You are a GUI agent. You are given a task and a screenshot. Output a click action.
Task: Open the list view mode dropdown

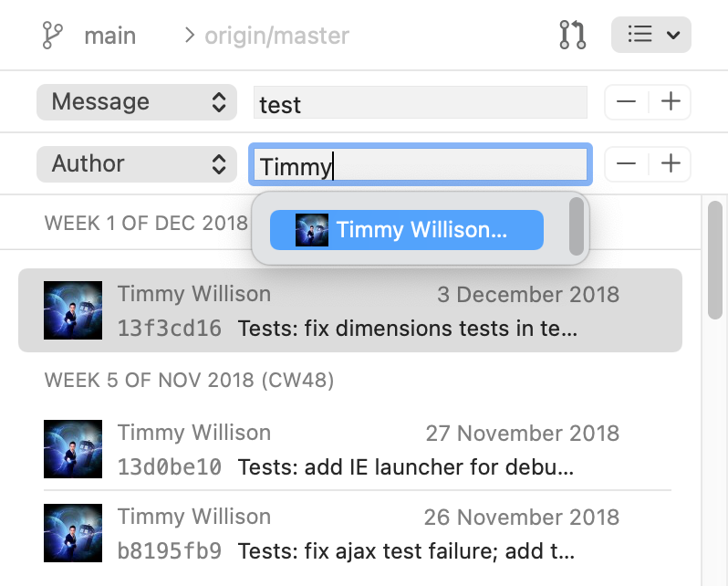(x=650, y=35)
